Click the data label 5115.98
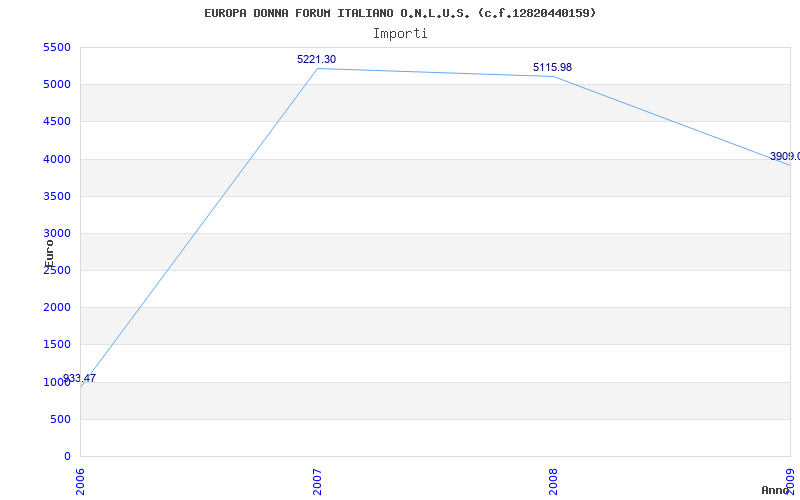This screenshot has height=500, width=800. point(553,67)
